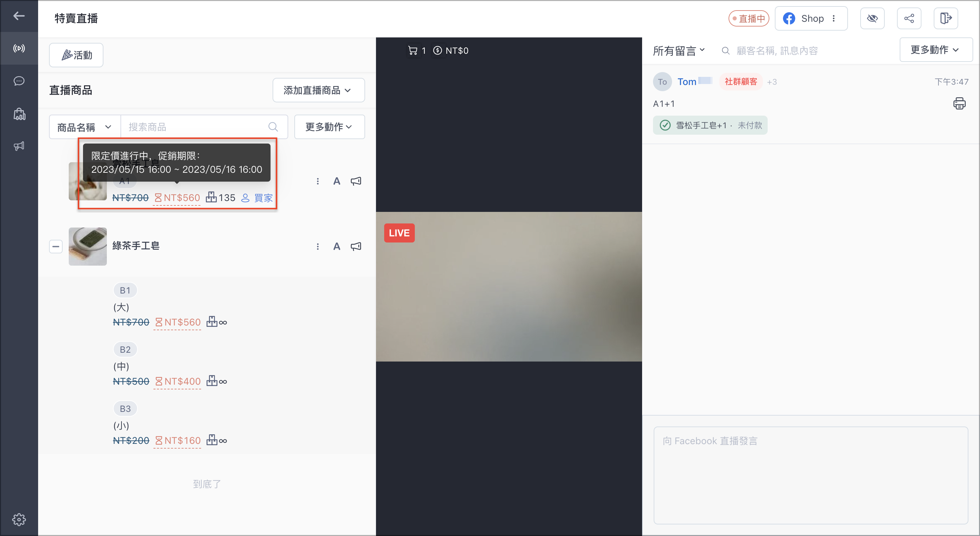980x536 pixels.
Task: Click the 綠茶手工皂 product thumbnail
Action: [87, 246]
